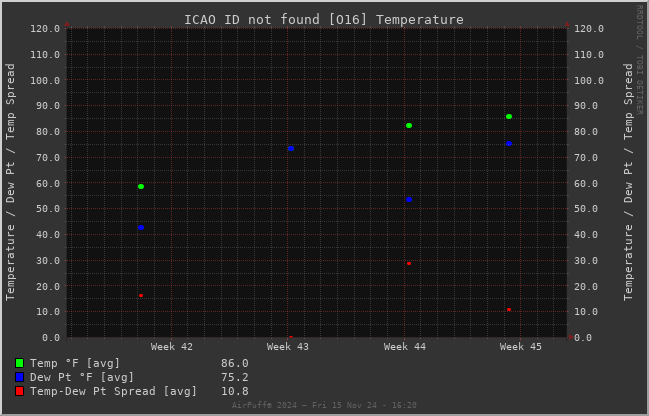Click the AirPuff 2024 footer timestamp
The image size is (649, 416).
[x=324, y=405]
